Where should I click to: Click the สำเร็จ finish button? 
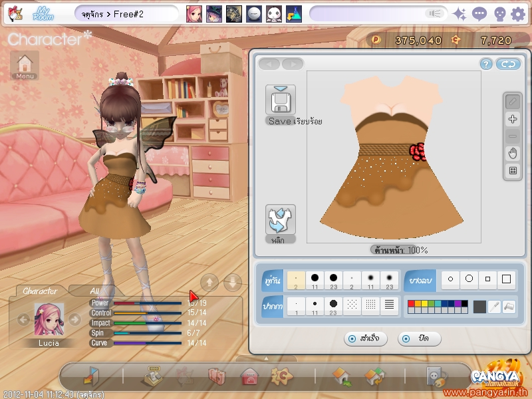point(365,338)
